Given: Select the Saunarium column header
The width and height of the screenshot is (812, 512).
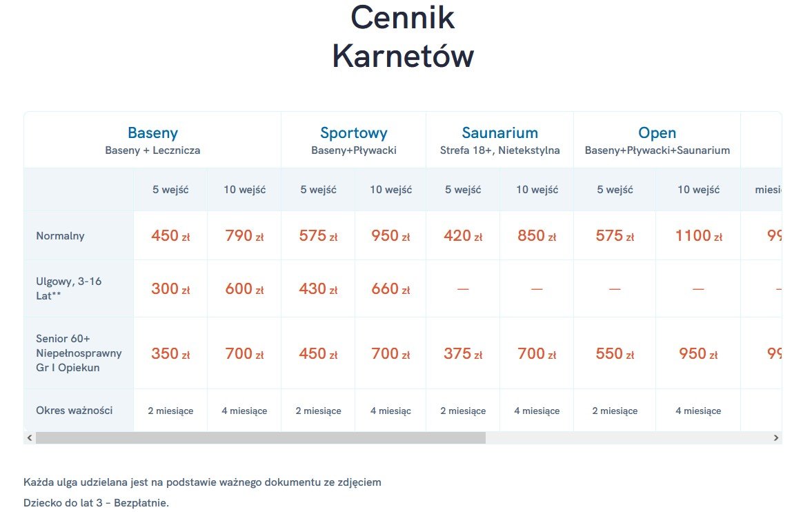Looking at the screenshot, I should (x=499, y=133).
